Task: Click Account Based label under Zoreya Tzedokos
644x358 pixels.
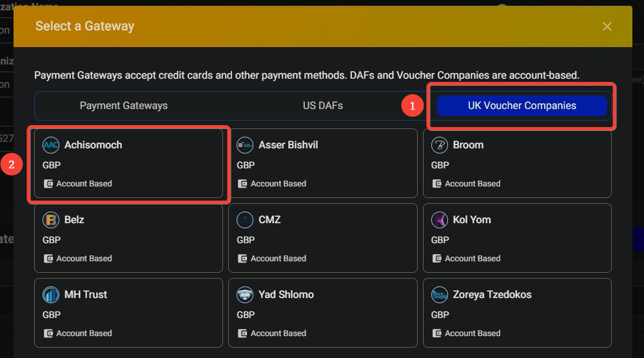Action: [473, 333]
